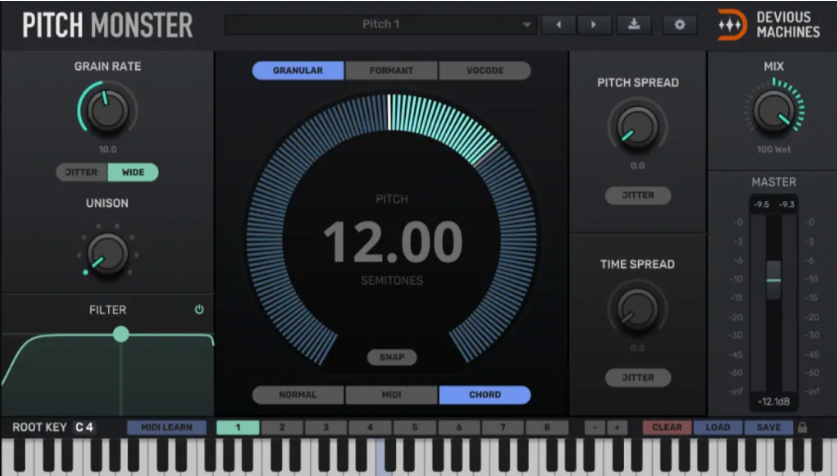
Task: Switch to MIDI pitch mode
Action: (391, 395)
